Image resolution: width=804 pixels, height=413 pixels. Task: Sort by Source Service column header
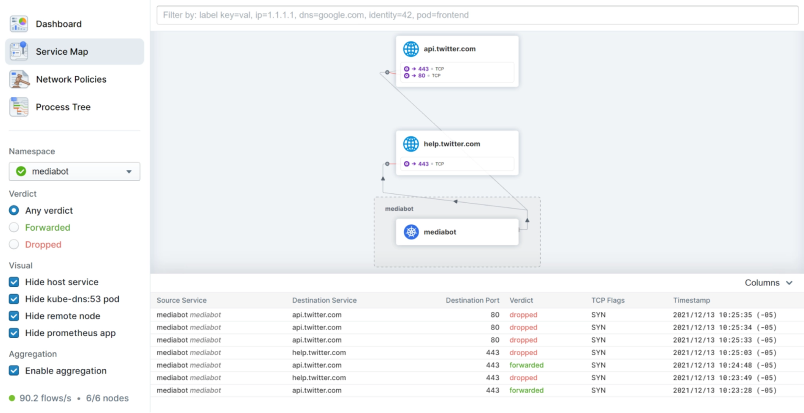point(182,300)
